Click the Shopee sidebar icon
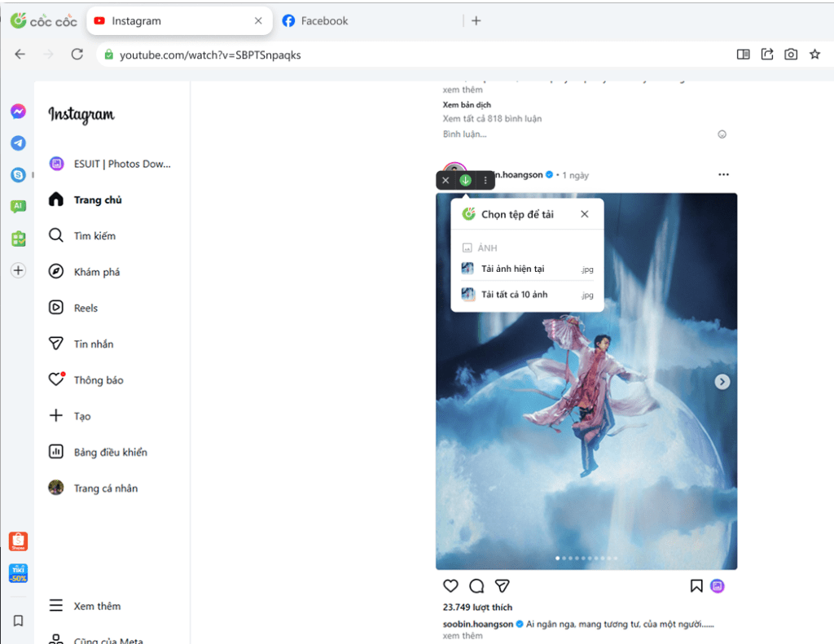Screen dimensions: 834x644 (18, 541)
